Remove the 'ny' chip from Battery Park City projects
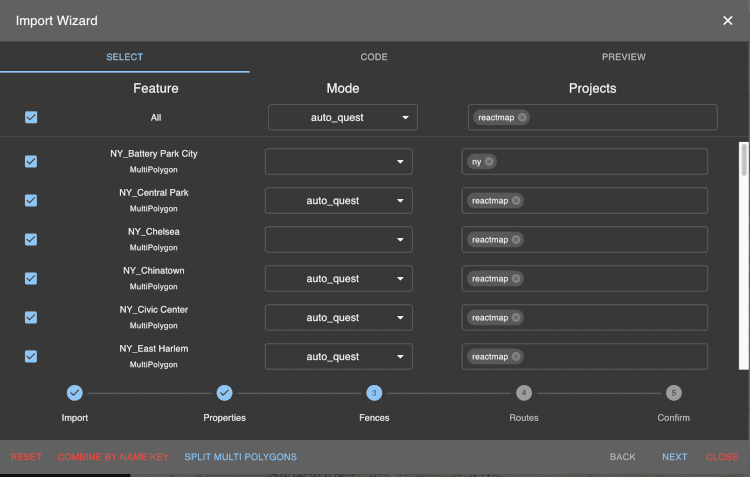Viewport: 750px width, 477px height. click(489, 162)
